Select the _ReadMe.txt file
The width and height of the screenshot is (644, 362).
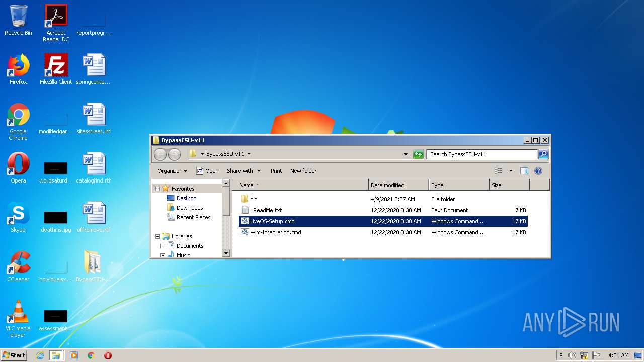[383, 210]
